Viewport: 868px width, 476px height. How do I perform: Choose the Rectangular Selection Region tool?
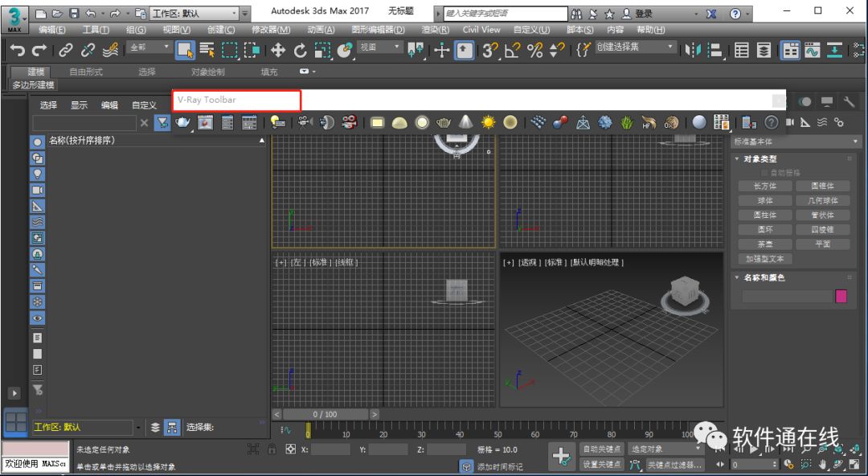[229, 51]
